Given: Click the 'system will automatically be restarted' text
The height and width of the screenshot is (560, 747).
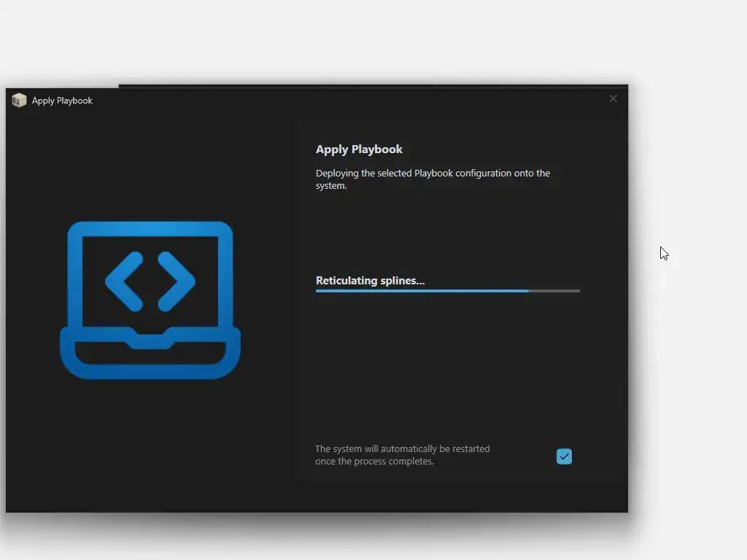Looking at the screenshot, I should 402,455.
